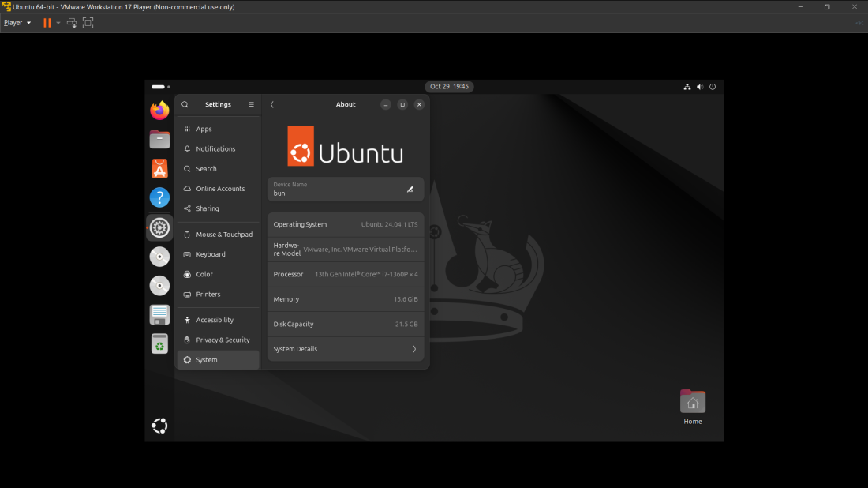868x488 pixels.
Task: Click the Device Name field showing bun
Action: pyautogui.click(x=346, y=190)
